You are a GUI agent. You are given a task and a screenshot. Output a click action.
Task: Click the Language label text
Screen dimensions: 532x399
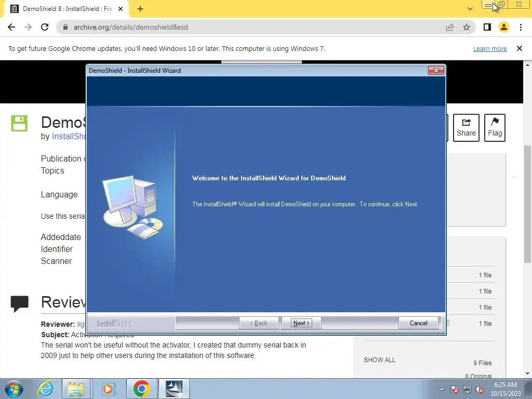pos(59,195)
